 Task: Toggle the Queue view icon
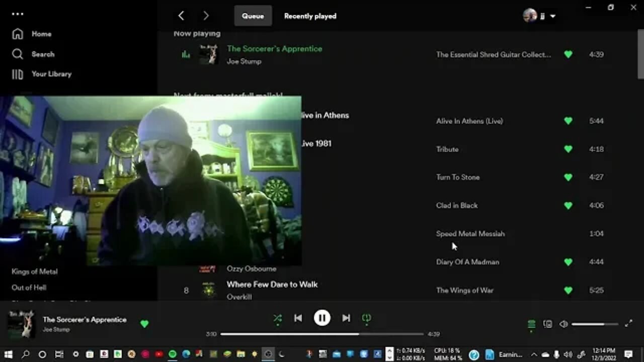tap(531, 324)
